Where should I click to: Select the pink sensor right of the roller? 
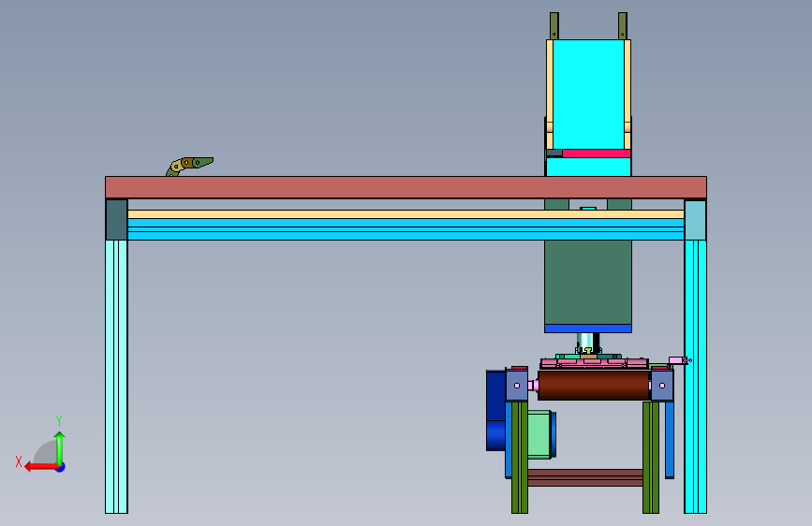click(679, 360)
